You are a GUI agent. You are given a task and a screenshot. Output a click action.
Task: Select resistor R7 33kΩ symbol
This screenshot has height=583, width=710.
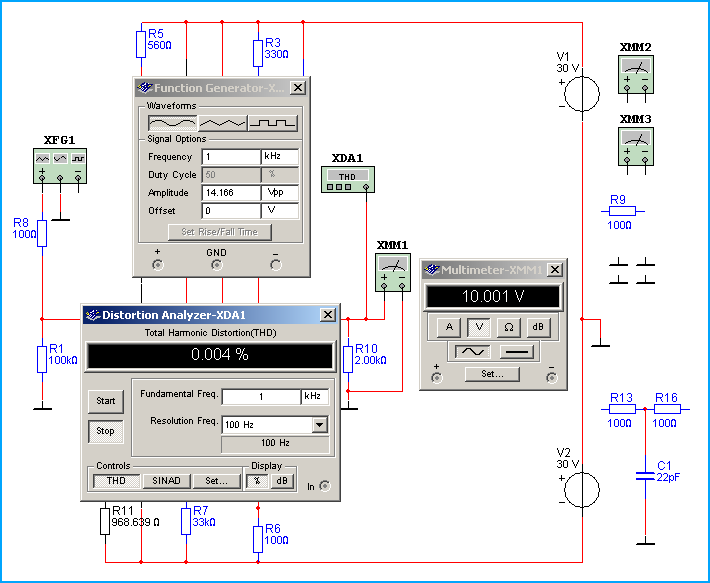click(186, 521)
